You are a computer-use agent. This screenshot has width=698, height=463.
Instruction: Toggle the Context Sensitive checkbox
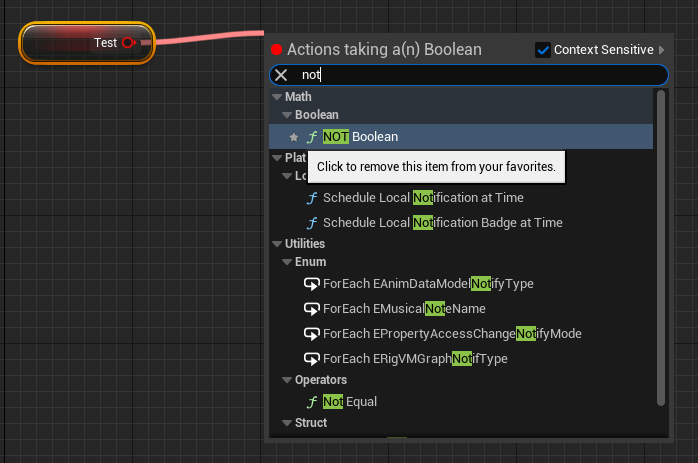[543, 50]
